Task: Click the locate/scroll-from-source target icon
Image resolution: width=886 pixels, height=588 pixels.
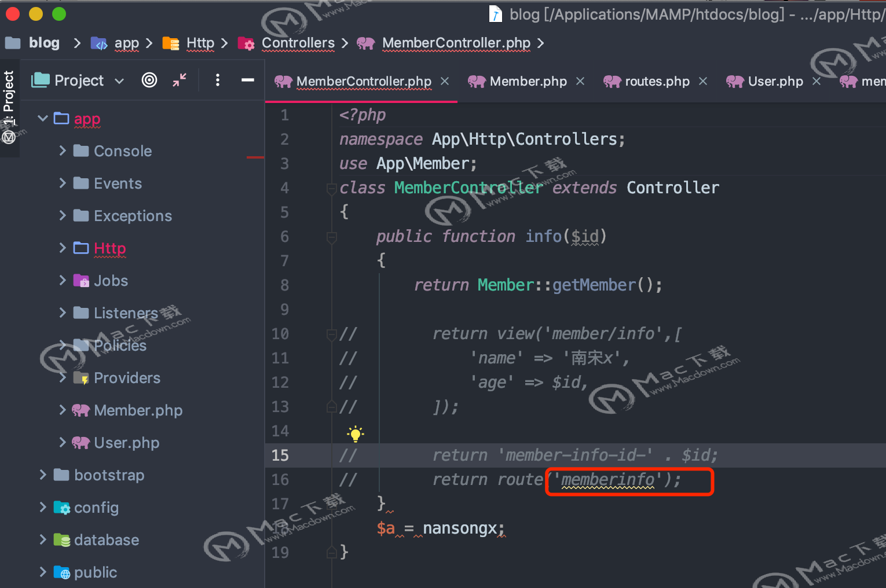Action: coord(149,80)
